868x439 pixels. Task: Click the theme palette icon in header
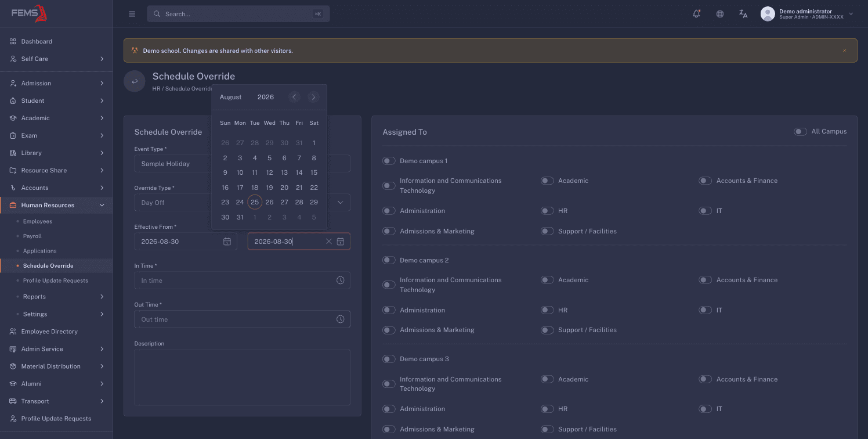click(x=720, y=14)
